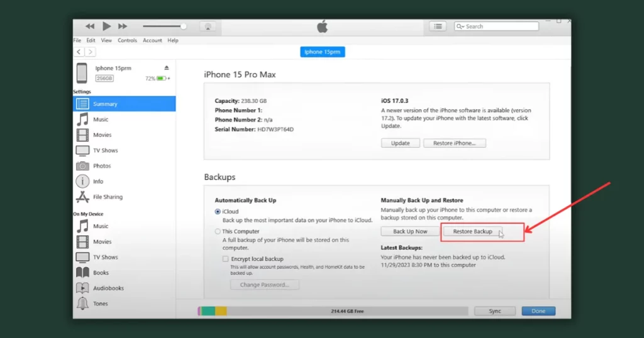Screen dimensions: 644x338
Task: Click the Restore iPhone... button
Action: (x=454, y=143)
